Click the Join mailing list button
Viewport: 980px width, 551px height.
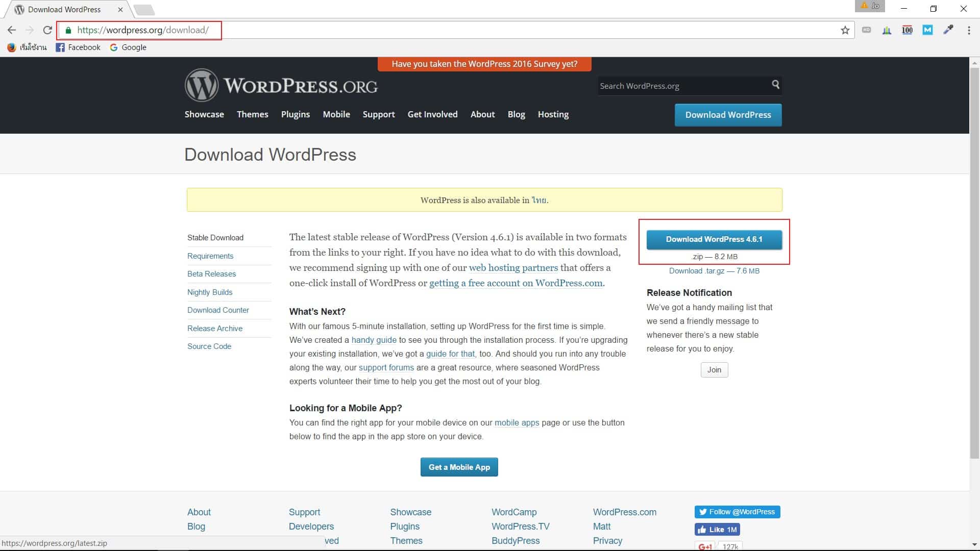(x=714, y=370)
